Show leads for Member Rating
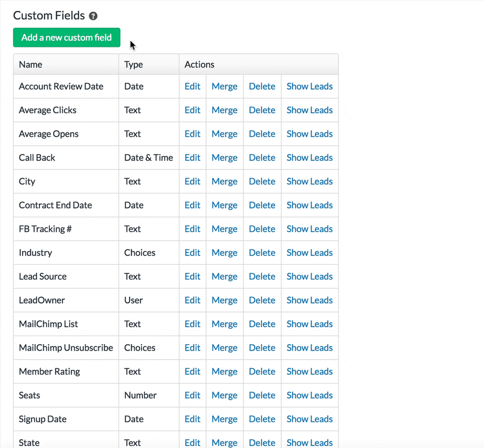This screenshot has height=448, width=484. tap(310, 372)
